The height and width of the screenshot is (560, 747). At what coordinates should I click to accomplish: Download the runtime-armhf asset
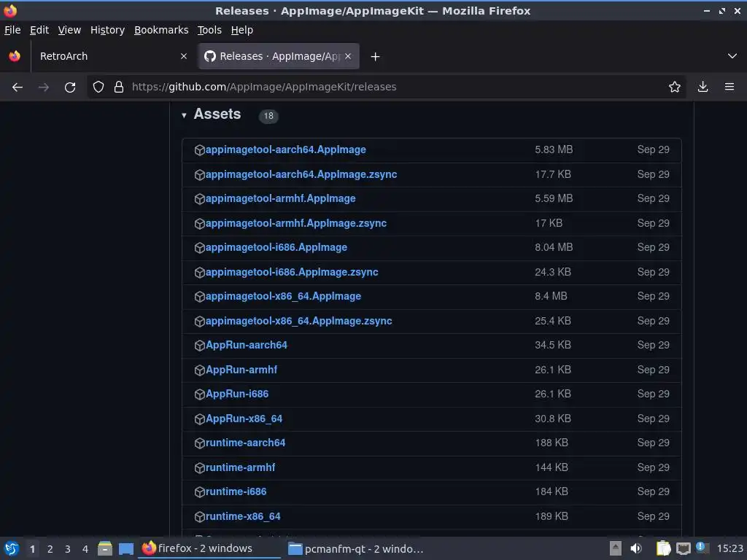[241, 467]
